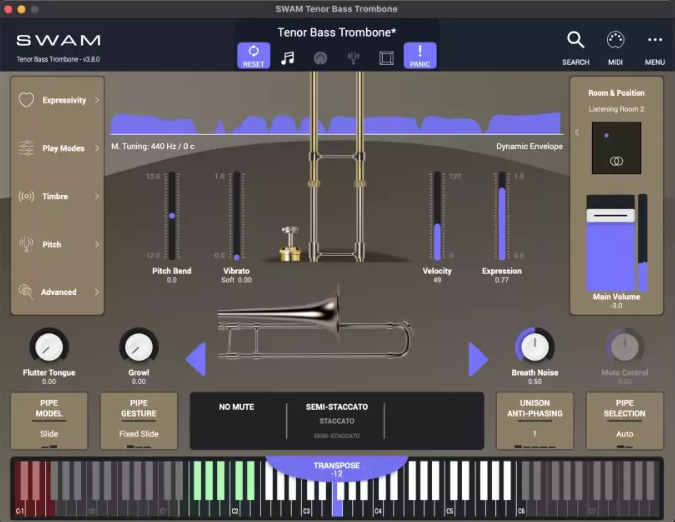The image size is (675, 522).
Task: Expand the Expressivity section
Action: [x=58, y=100]
